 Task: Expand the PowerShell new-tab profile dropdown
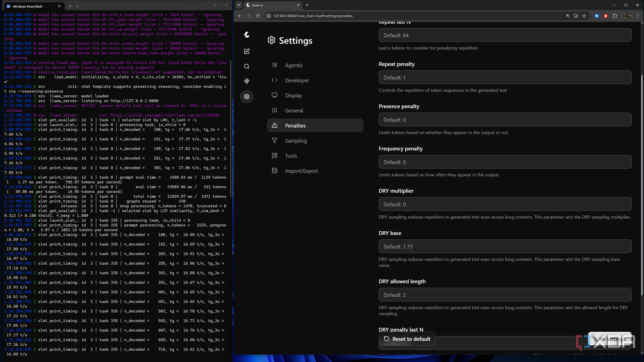(78, 6)
